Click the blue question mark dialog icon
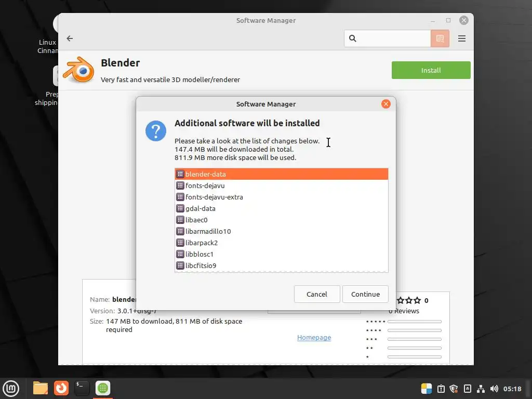532x399 pixels. click(156, 130)
